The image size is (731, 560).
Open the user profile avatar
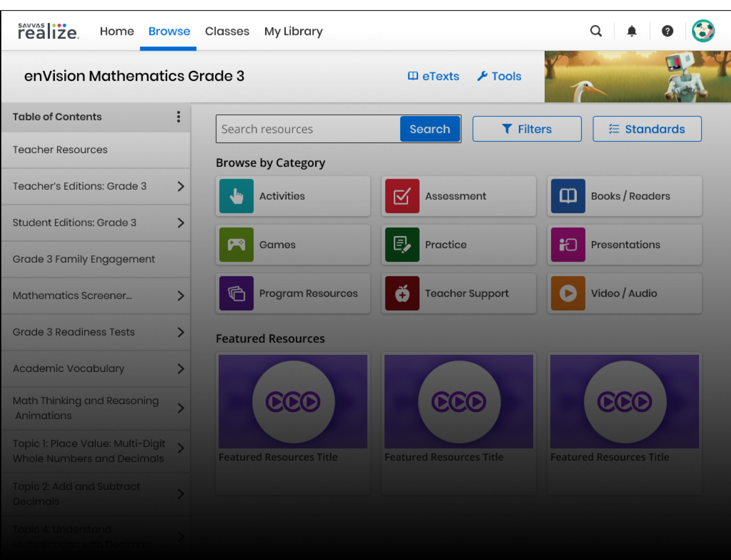click(x=703, y=31)
